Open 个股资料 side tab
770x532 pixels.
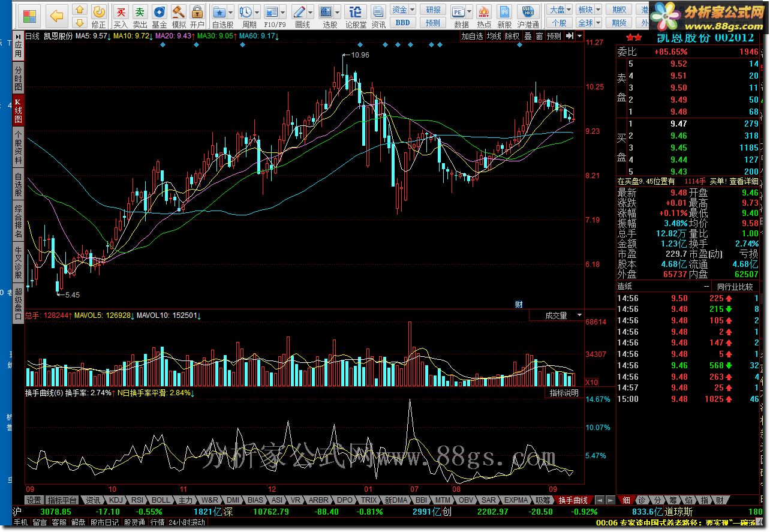click(x=19, y=147)
